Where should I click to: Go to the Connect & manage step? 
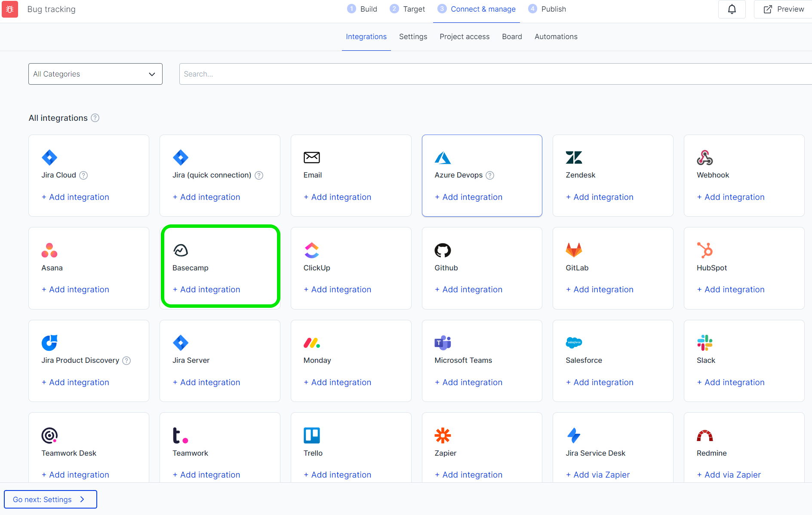pos(477,9)
